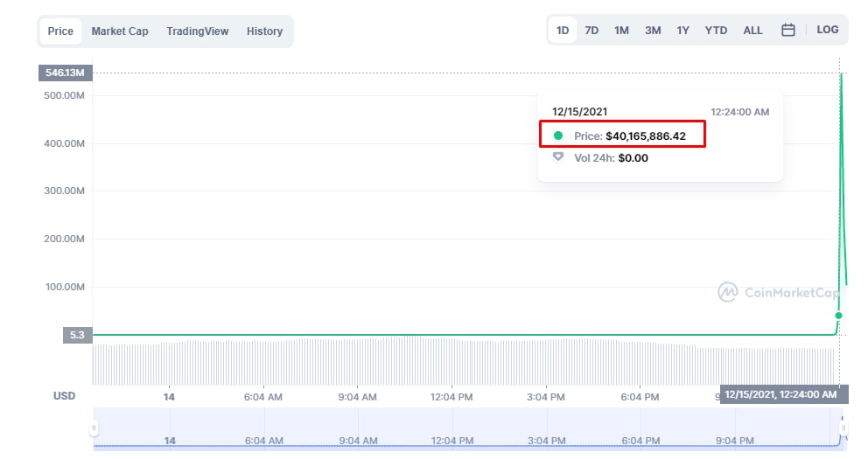Click the 6:04 AM main axis label
868x459 pixels.
[x=263, y=397]
